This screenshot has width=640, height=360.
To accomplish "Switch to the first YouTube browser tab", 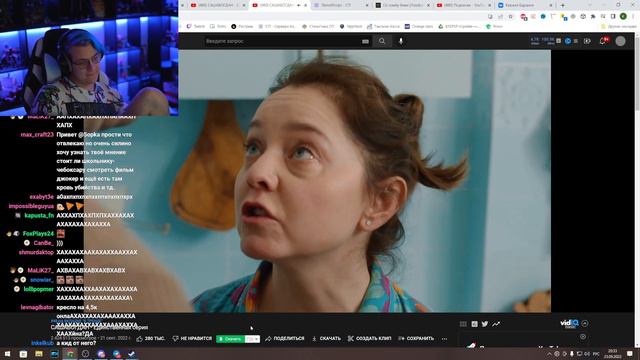I will click(x=218, y=5).
